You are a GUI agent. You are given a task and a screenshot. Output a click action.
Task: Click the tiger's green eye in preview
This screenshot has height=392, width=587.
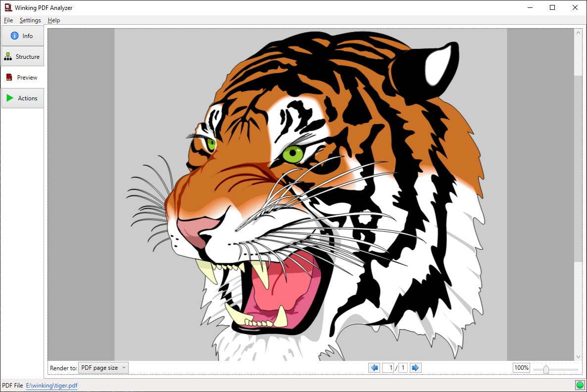point(293,153)
